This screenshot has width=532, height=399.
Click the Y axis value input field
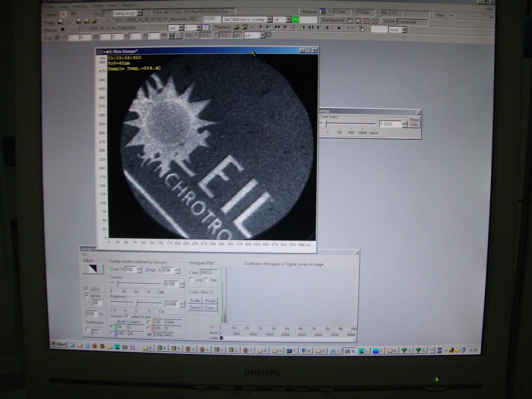point(209,272)
